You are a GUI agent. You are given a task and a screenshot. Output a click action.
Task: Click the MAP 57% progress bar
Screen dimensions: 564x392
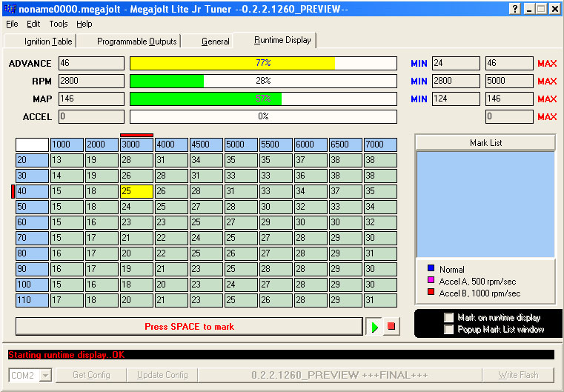pyautogui.click(x=263, y=99)
